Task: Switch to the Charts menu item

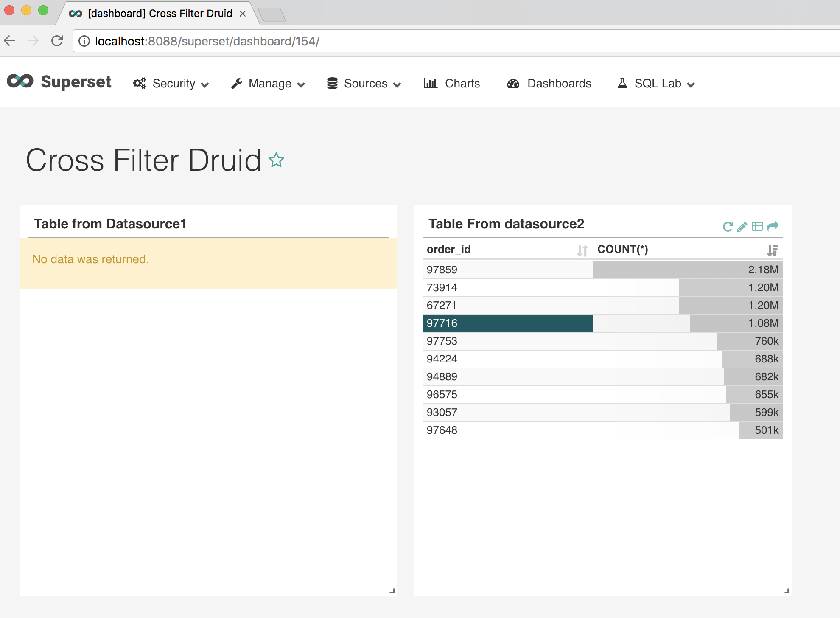Action: tap(462, 83)
